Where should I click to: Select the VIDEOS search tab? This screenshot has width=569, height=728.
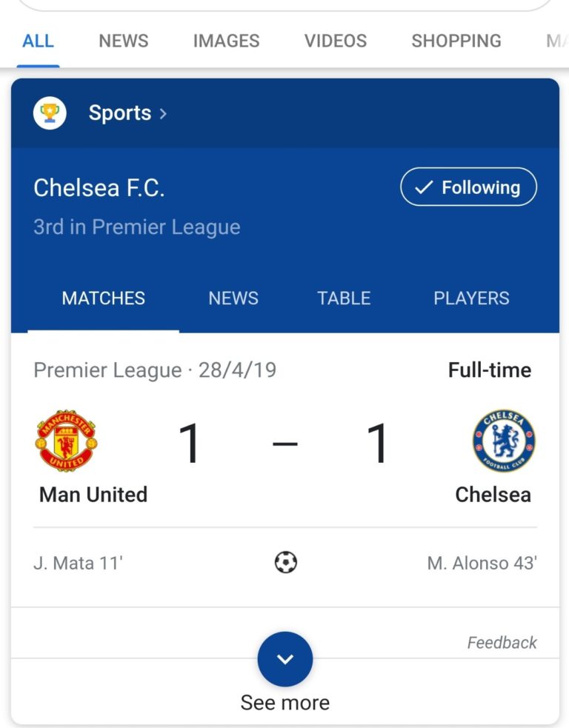click(336, 41)
